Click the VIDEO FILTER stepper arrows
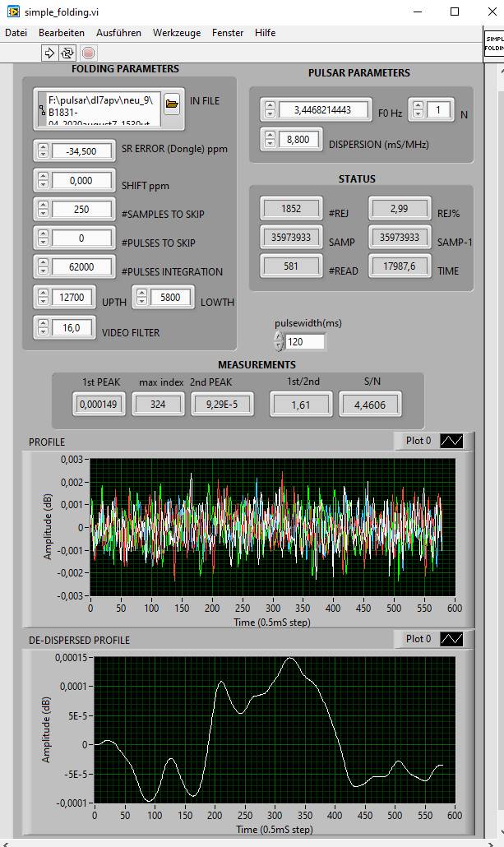504x847 pixels. (44, 328)
